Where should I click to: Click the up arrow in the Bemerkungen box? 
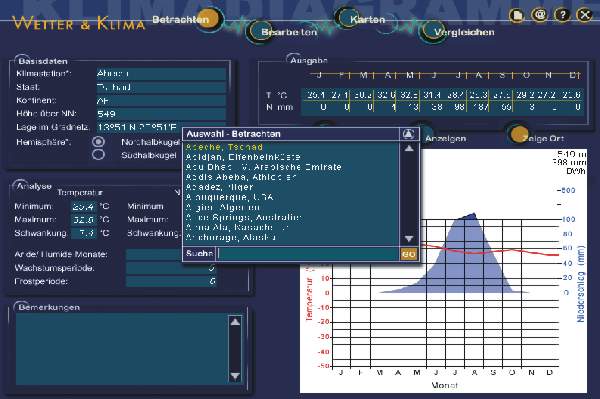click(235, 322)
